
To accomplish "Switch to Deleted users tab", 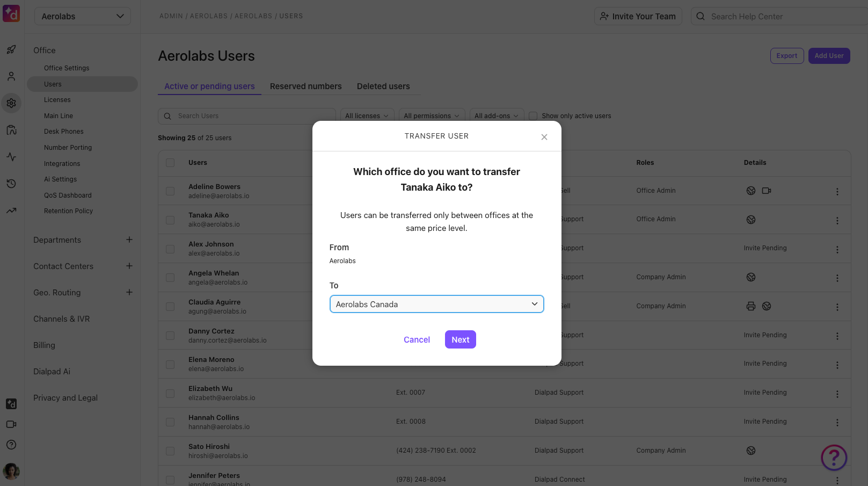I will [383, 86].
